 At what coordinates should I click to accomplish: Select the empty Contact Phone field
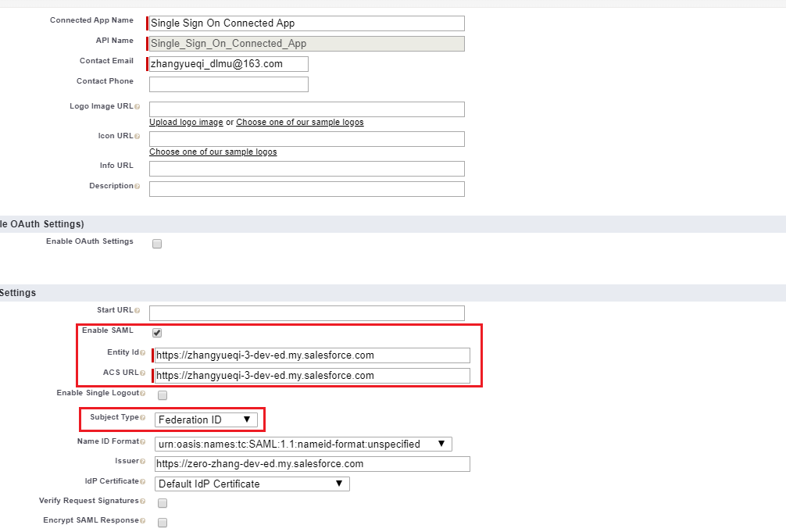click(x=229, y=84)
